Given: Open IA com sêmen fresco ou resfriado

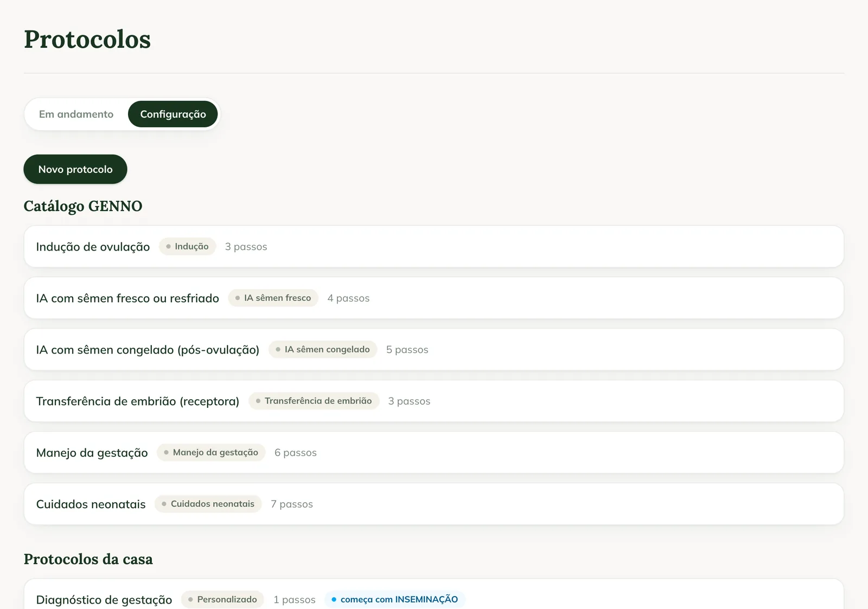Looking at the screenshot, I should click(434, 298).
